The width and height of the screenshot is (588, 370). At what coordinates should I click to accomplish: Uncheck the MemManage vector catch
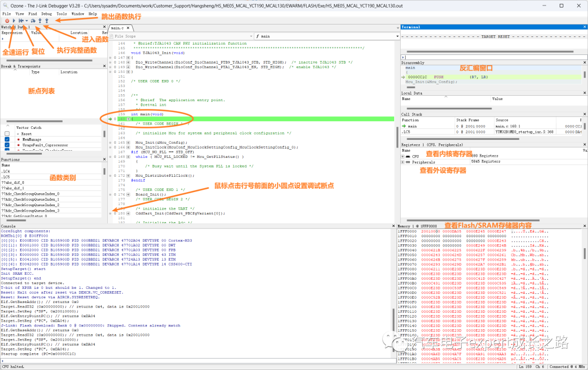[7, 139]
